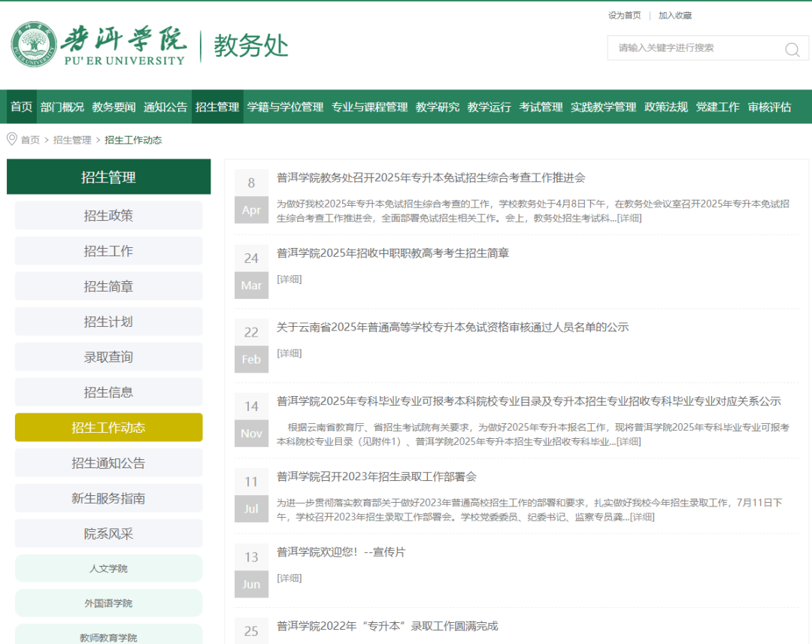Open 部门概况 navigation item
This screenshot has width=812, height=644.
(x=62, y=107)
